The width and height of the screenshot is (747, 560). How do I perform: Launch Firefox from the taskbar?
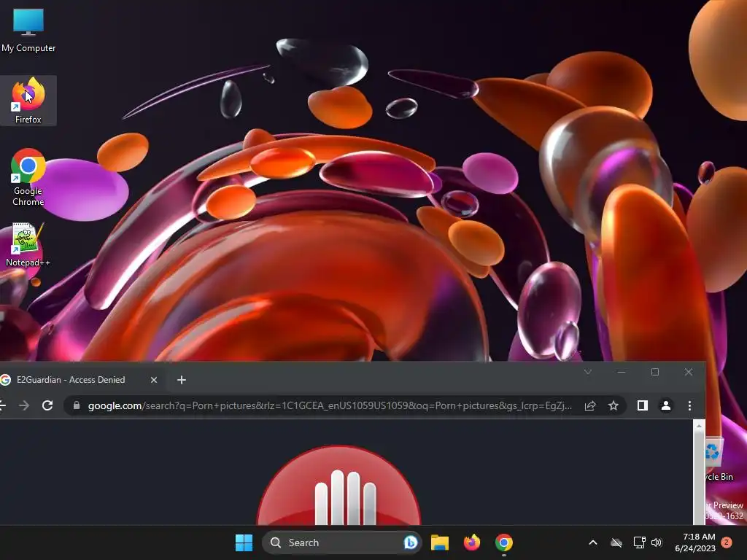[x=472, y=542]
